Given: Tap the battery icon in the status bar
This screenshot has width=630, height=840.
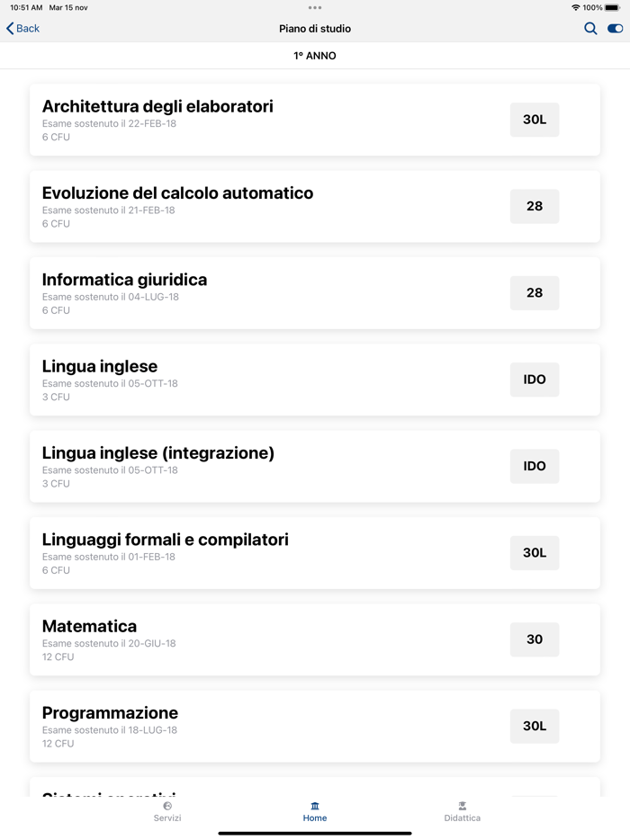Looking at the screenshot, I should (x=615, y=7).
